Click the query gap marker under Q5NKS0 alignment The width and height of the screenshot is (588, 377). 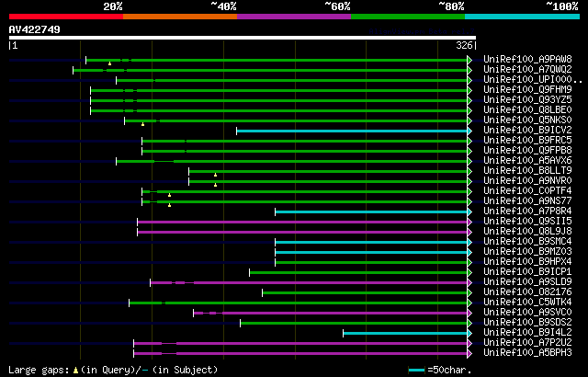142,124
